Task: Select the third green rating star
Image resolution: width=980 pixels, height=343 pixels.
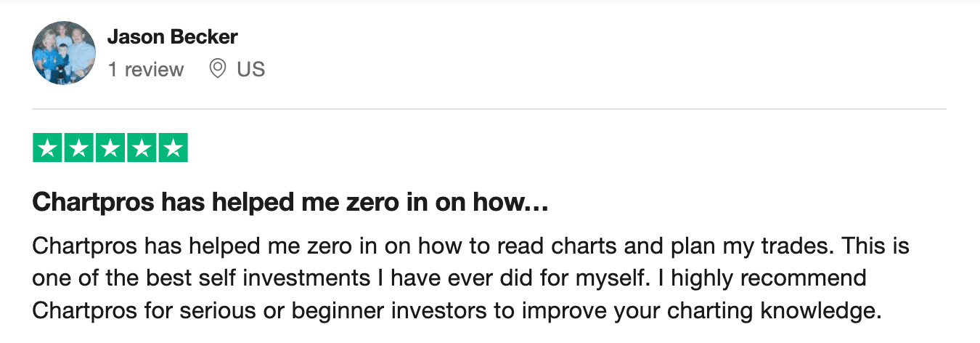Action: click(x=110, y=148)
